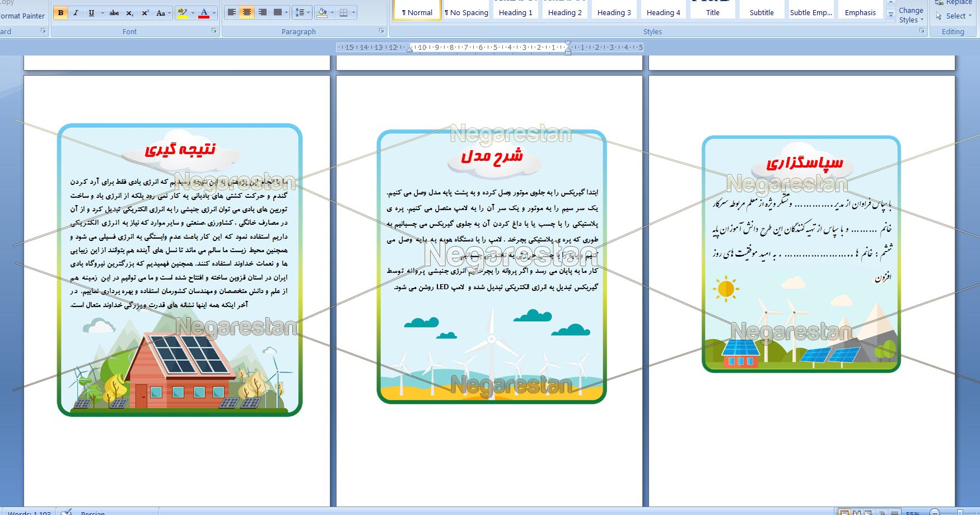Select the نتیجه گیری page graphic

(x=180, y=270)
